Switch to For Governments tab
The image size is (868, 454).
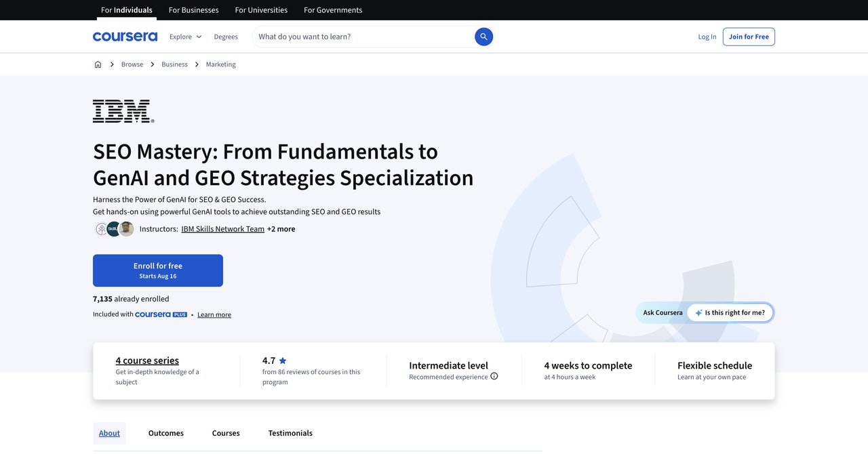[333, 10]
